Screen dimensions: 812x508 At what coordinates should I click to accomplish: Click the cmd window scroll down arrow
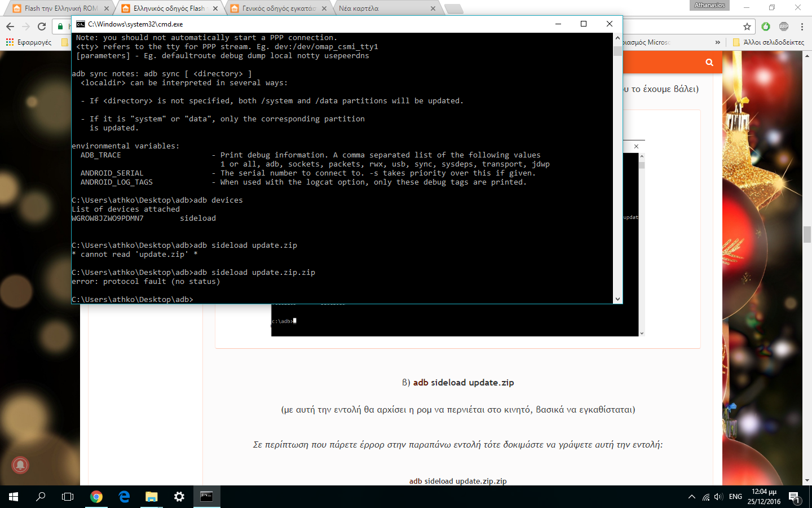[x=617, y=299]
